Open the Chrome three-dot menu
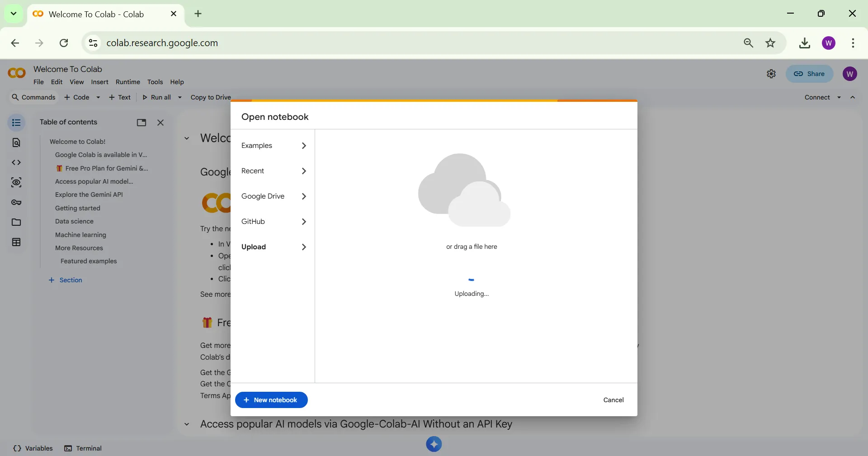Viewport: 868px width, 456px height. [x=853, y=43]
